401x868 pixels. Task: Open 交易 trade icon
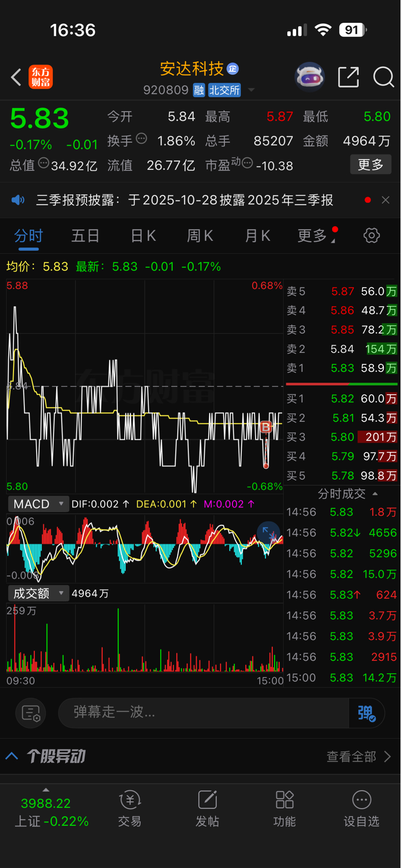point(130,809)
